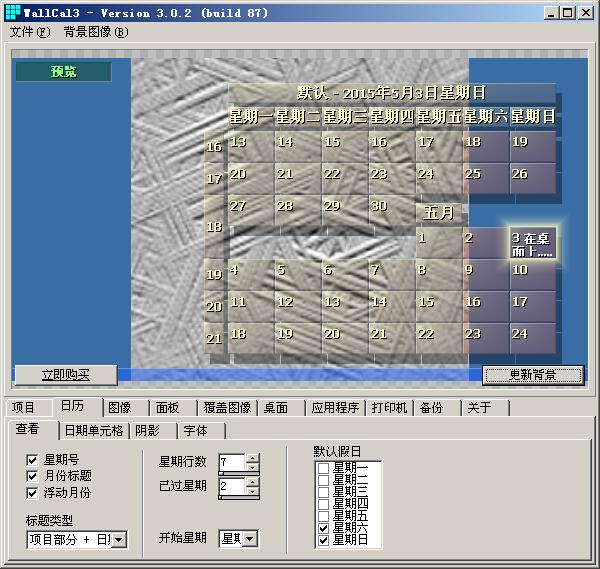Open the 标题类型 dropdown

coord(119,540)
